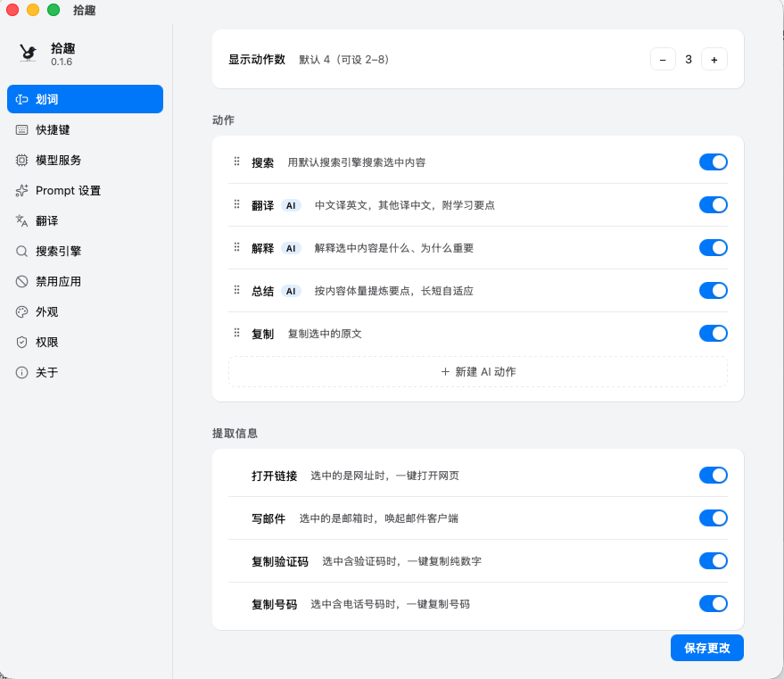The image size is (784, 679).
Task: Turn off the 复制号码 toggle
Action: click(x=713, y=603)
